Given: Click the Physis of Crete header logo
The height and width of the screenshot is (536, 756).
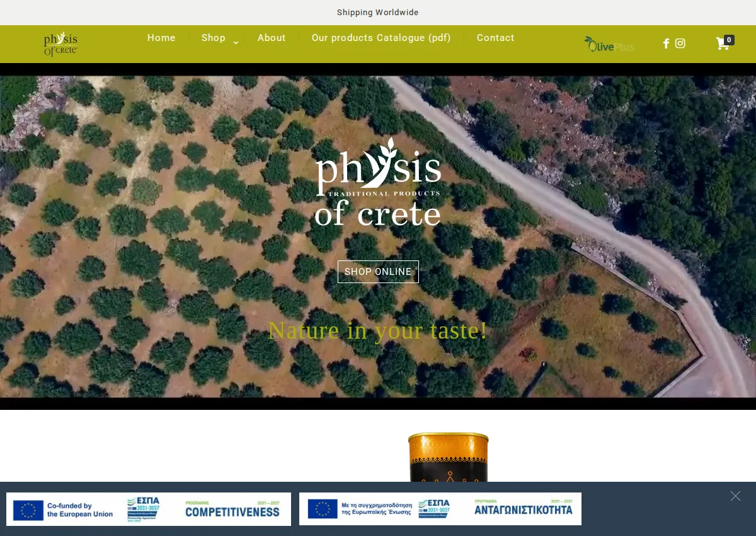Looking at the screenshot, I should coord(60,44).
